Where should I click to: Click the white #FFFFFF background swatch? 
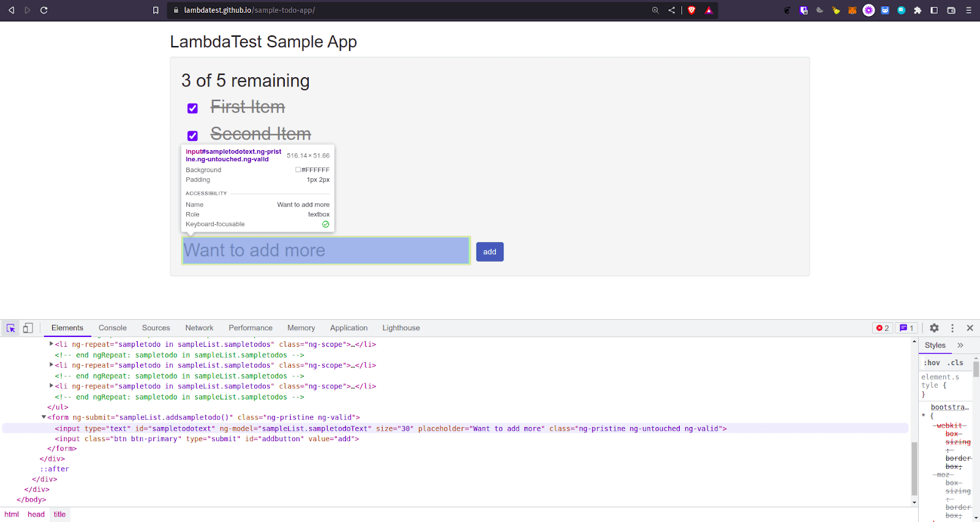[x=298, y=170]
